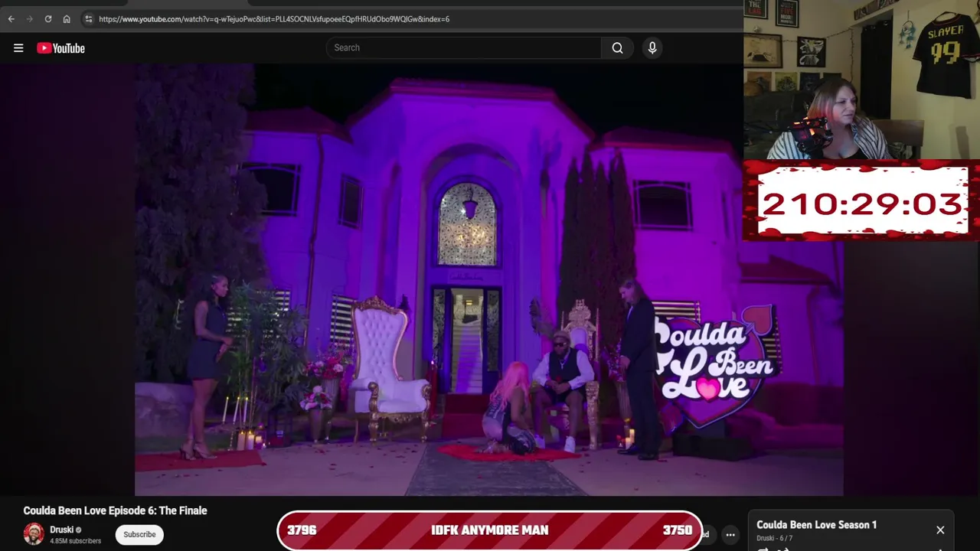Go back with the browser back arrow

pos(11,18)
